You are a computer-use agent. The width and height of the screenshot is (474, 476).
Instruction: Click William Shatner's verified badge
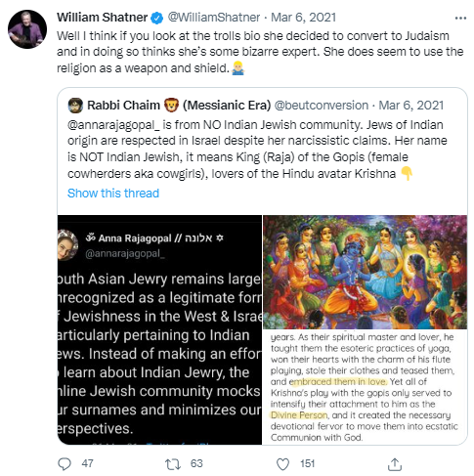(156, 18)
